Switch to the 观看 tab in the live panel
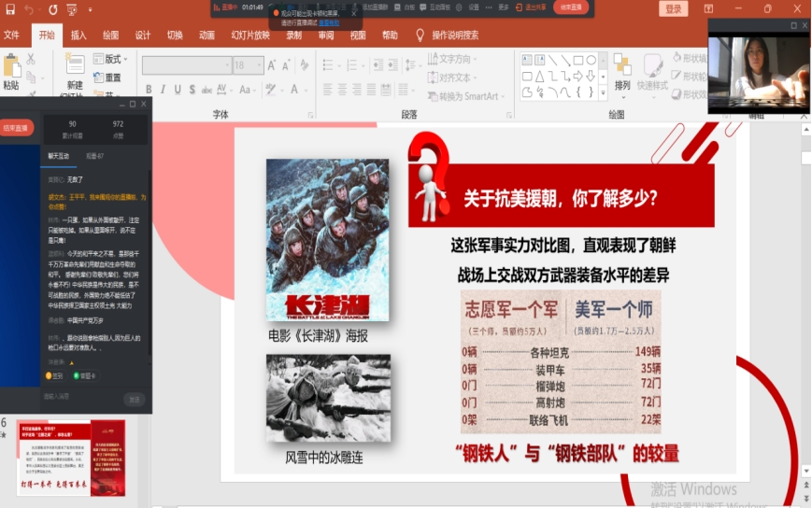The image size is (812, 508). pyautogui.click(x=94, y=156)
